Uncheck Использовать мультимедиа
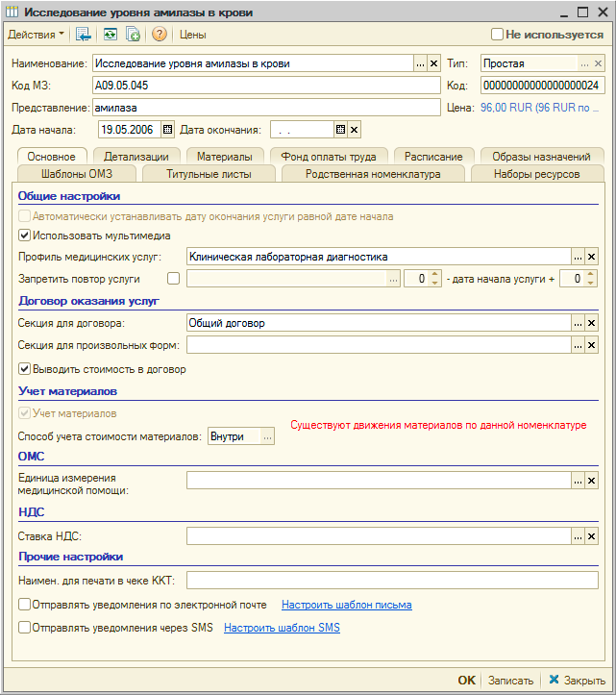This screenshot has height=695, width=616. coord(25,235)
